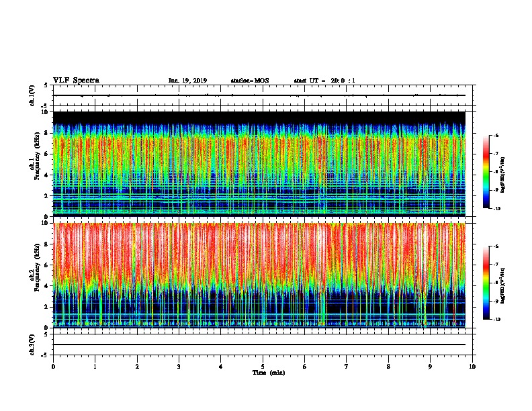532x411 pixels.
Task: Click the "-10" label on ch.1 color bar
Action: [496, 209]
